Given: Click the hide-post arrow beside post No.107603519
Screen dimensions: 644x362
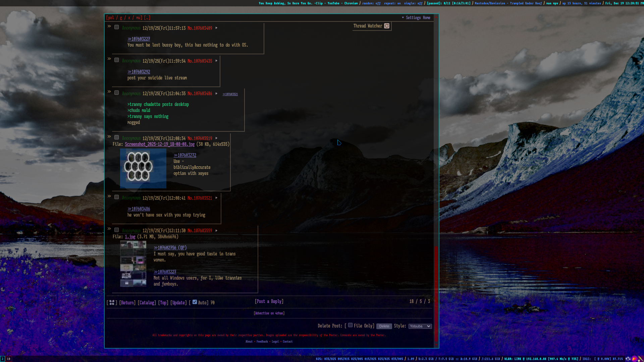Looking at the screenshot, I should click(109, 136).
